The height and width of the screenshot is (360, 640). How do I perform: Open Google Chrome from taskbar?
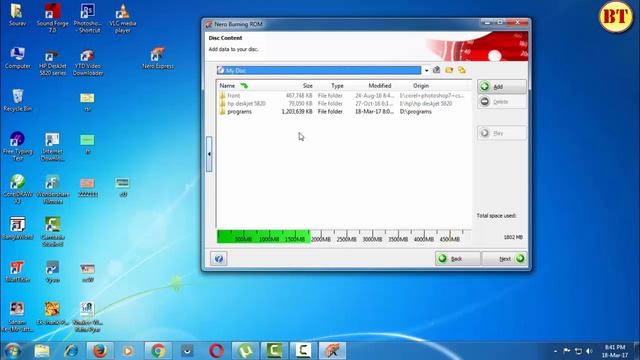[158, 351]
